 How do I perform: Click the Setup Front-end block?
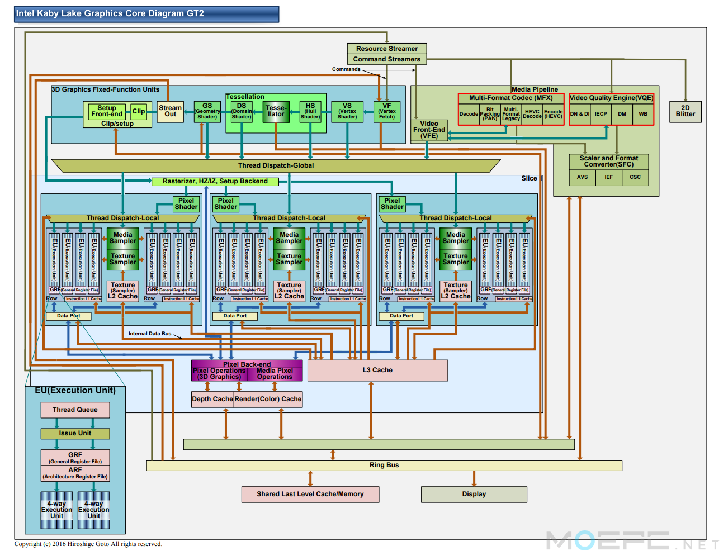click(107, 111)
